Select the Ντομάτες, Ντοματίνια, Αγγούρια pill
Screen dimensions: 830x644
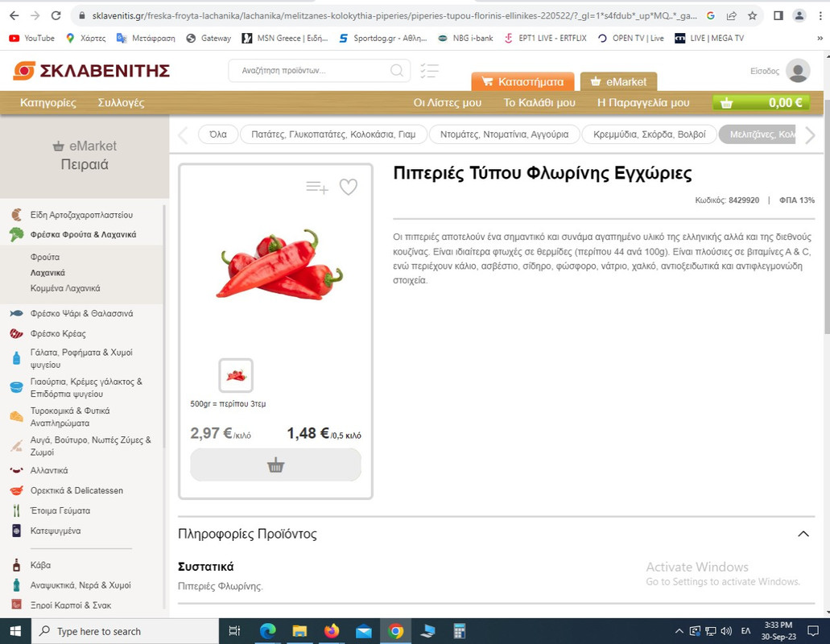[x=504, y=134]
